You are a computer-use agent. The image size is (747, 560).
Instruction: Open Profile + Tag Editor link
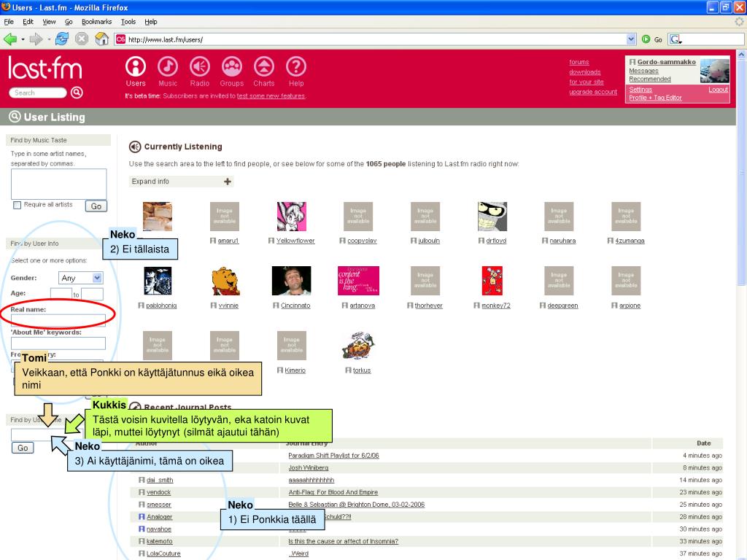(655, 98)
